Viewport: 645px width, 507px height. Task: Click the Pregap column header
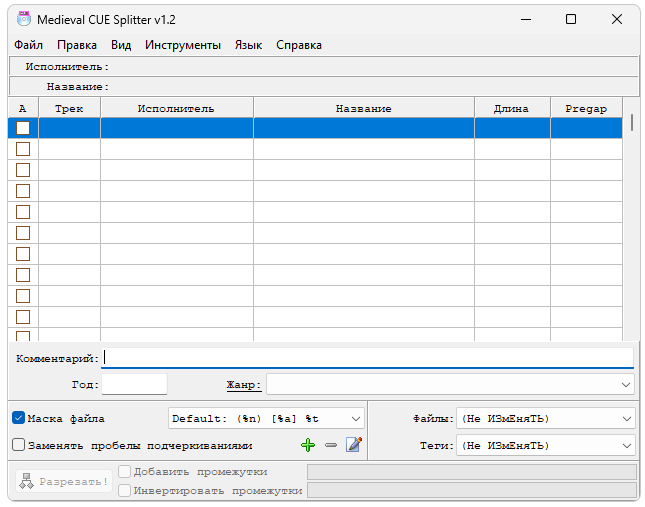click(x=586, y=109)
